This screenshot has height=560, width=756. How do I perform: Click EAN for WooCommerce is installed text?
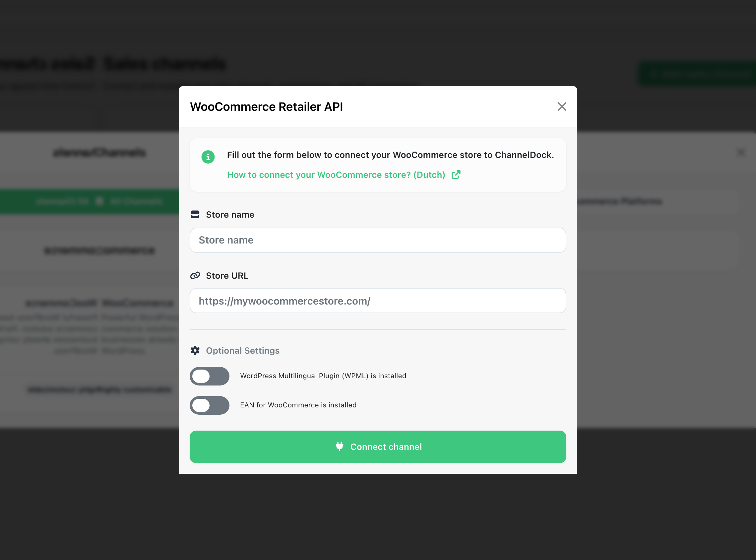(298, 405)
